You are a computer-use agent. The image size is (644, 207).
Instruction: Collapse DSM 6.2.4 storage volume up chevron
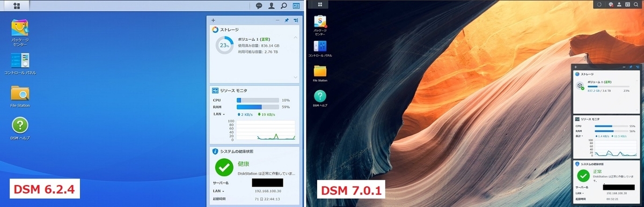[x=295, y=38]
